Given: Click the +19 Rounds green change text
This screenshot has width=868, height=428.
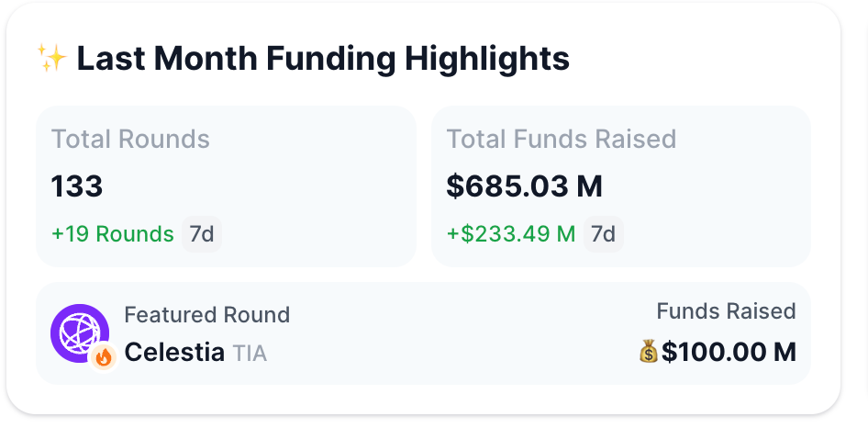Looking at the screenshot, I should 112,234.
